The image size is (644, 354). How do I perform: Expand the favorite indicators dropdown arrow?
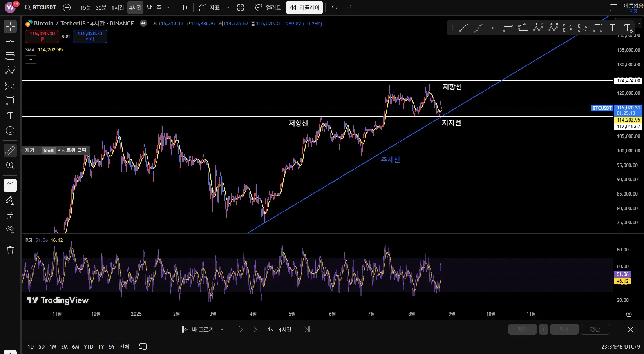tap(228, 7)
